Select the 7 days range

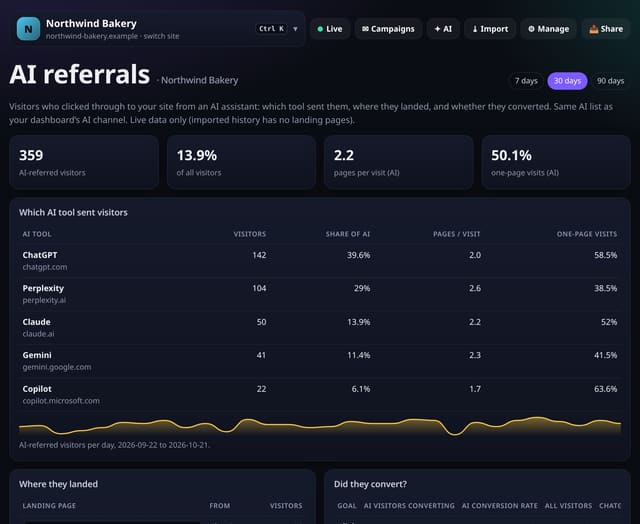pyautogui.click(x=526, y=81)
